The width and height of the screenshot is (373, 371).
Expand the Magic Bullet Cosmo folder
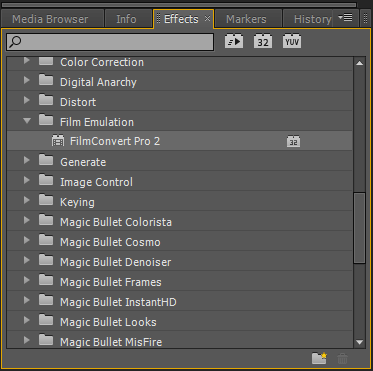[x=27, y=241]
